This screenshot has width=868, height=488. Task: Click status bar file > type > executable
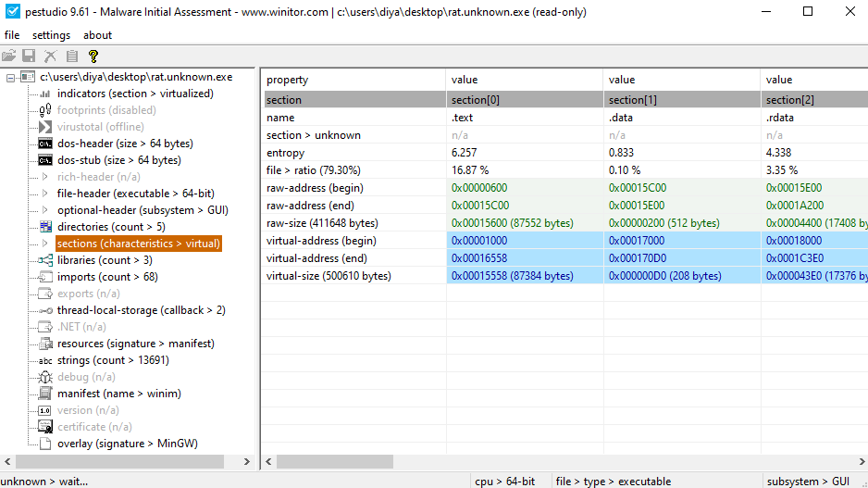pos(614,482)
